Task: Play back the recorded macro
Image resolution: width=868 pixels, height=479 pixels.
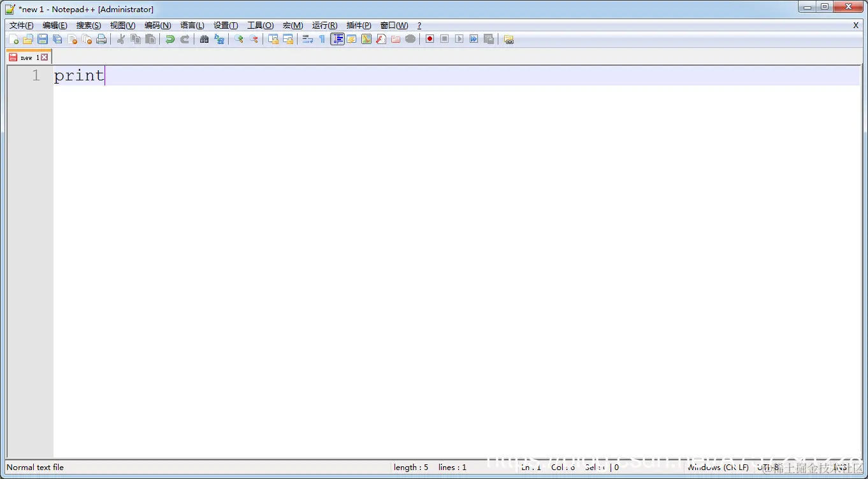Action: (x=459, y=39)
